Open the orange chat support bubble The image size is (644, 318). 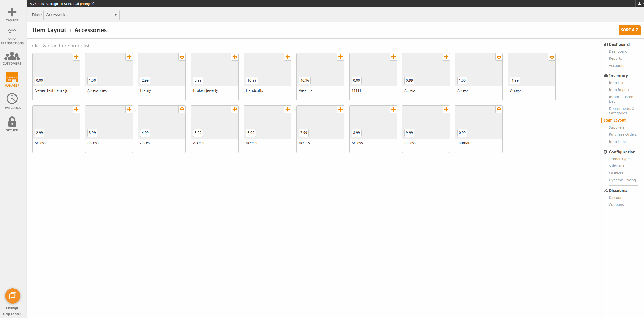(12, 296)
